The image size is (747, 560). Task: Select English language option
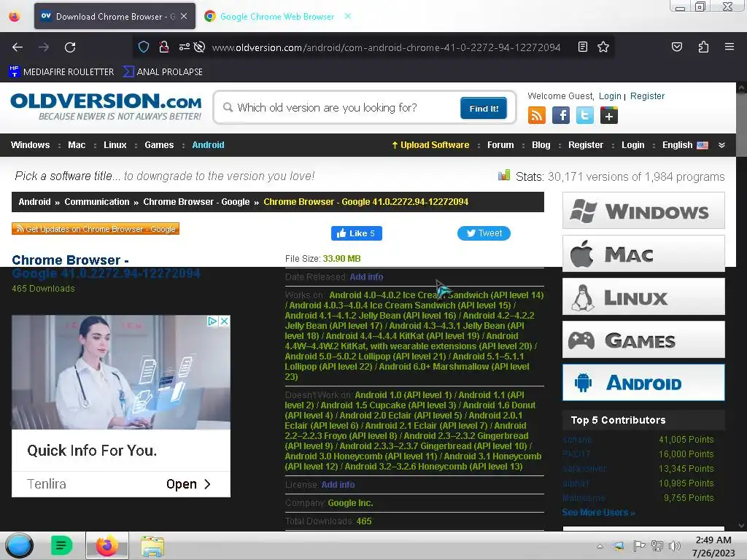pyautogui.click(x=684, y=145)
